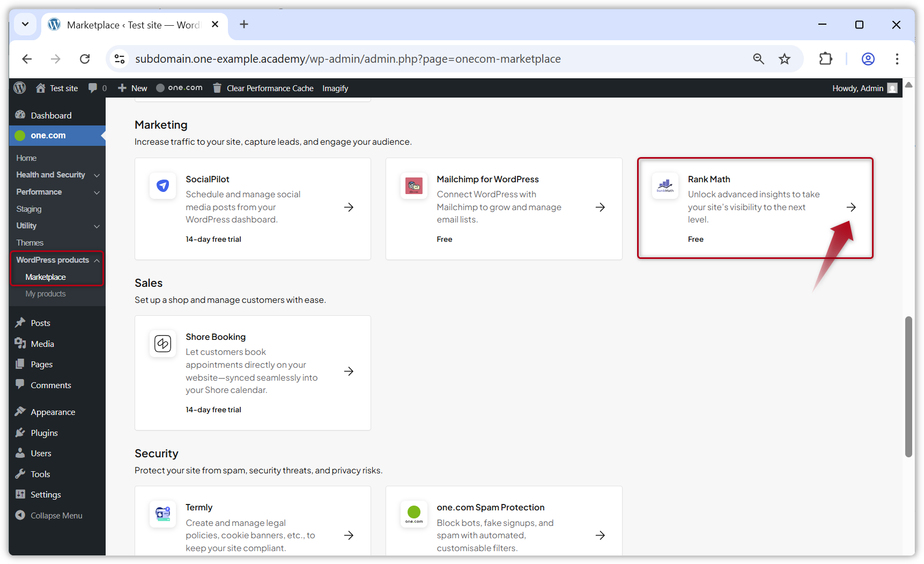924x564 pixels.
Task: Select the Posts pushpin icon
Action: [x=20, y=323]
